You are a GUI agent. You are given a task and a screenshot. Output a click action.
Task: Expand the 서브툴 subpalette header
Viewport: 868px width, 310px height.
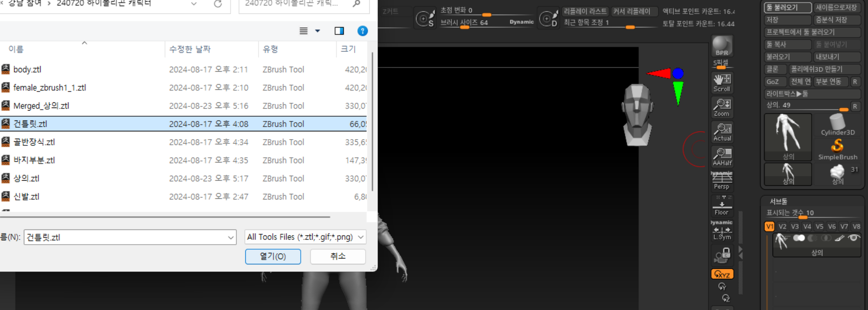pyautogui.click(x=778, y=201)
